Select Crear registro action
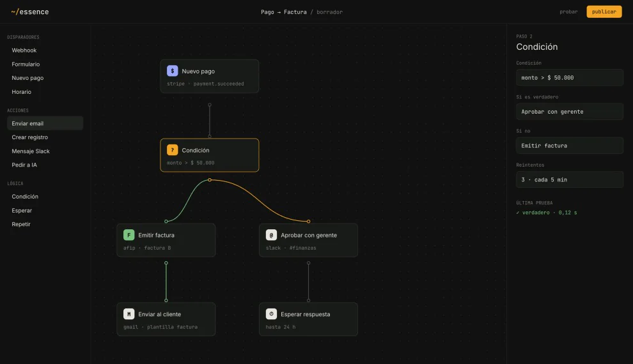 pyautogui.click(x=45, y=137)
